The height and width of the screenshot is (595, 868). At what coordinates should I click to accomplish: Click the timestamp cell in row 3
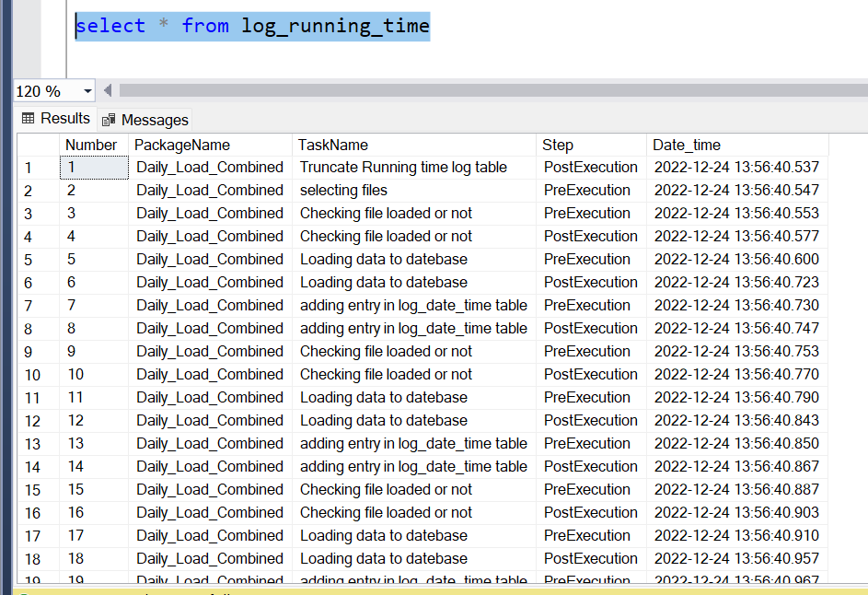(x=735, y=213)
